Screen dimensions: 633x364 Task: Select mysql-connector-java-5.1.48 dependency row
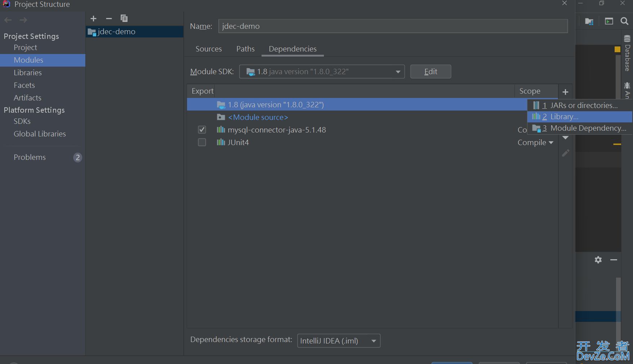357,130
